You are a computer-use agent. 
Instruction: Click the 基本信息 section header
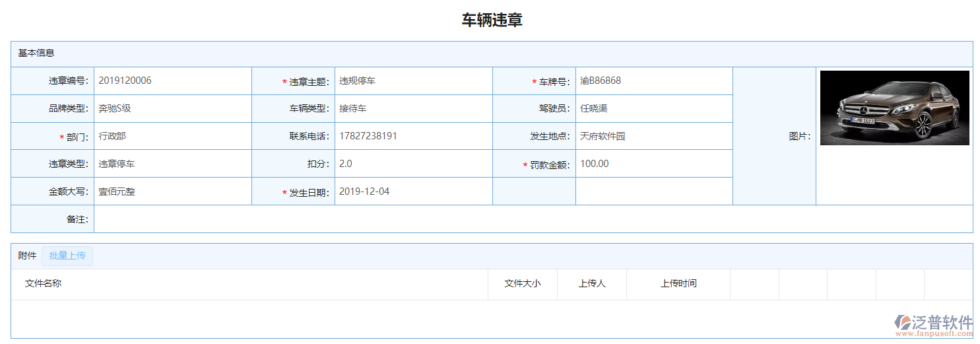coord(36,53)
